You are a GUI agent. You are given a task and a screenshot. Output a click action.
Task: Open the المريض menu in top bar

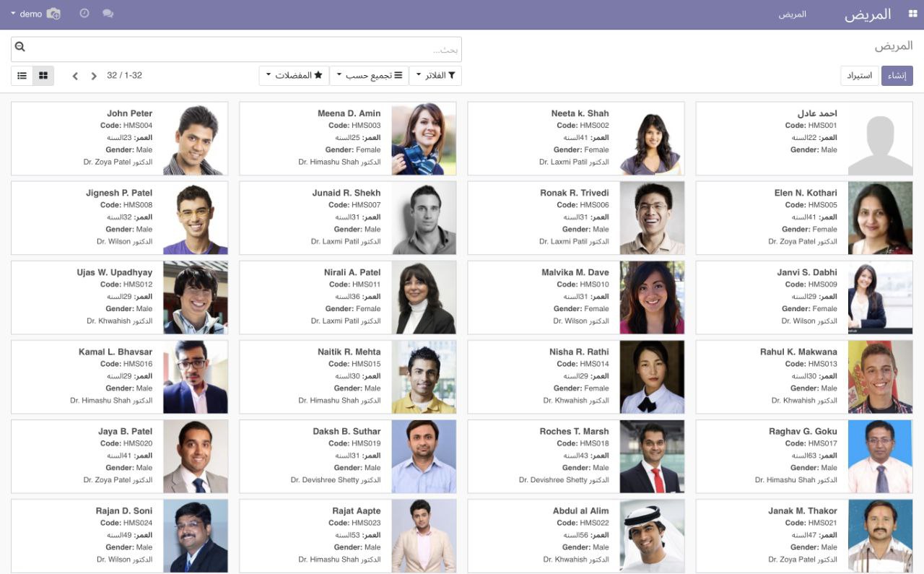pyautogui.click(x=792, y=14)
